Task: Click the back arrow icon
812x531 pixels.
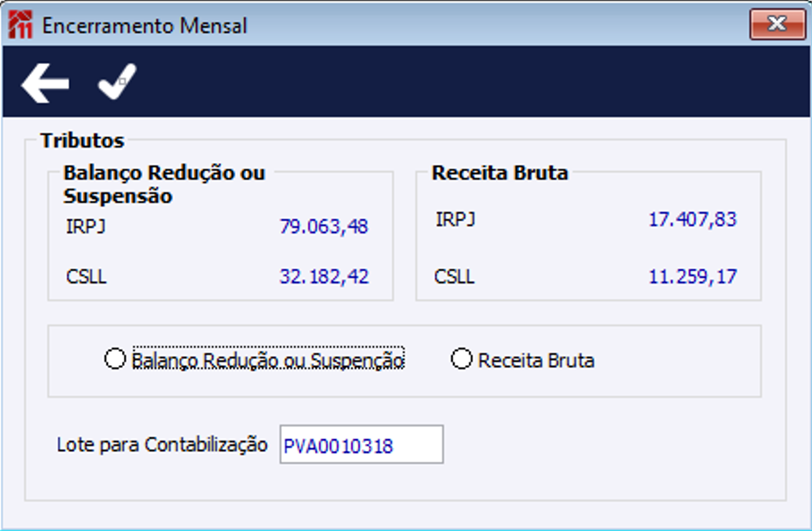Action: [x=46, y=83]
